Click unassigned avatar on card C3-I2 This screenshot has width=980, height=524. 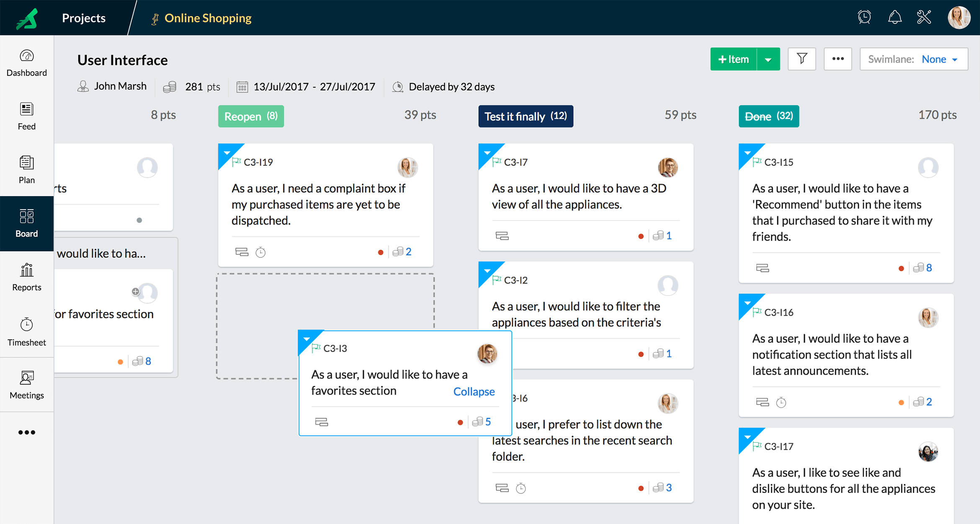tap(668, 285)
